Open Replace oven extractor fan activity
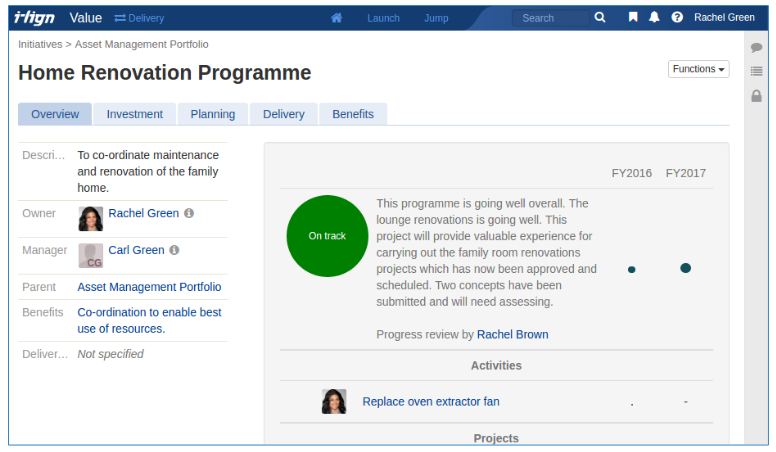Viewport: 776px width, 452px height. 430,402
